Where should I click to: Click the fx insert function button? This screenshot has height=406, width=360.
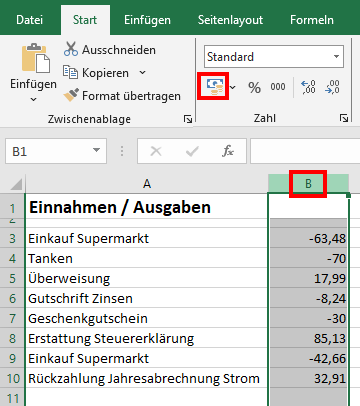point(228,151)
